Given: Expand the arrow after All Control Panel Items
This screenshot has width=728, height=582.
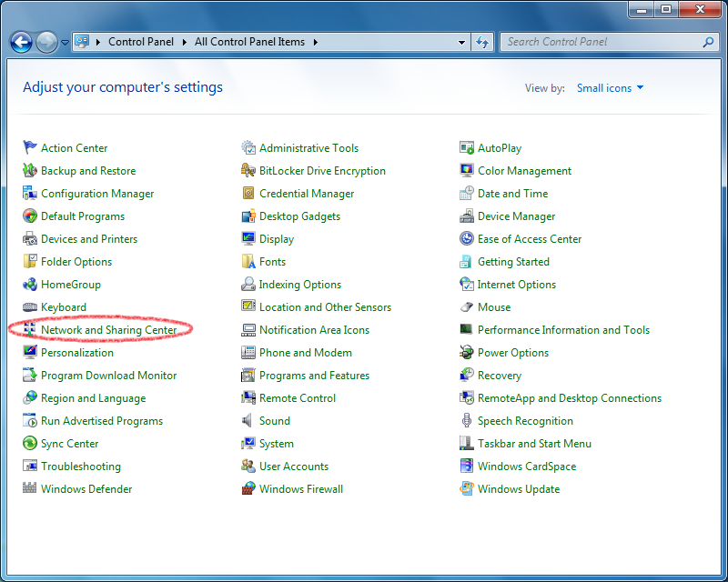Looking at the screenshot, I should (x=316, y=42).
